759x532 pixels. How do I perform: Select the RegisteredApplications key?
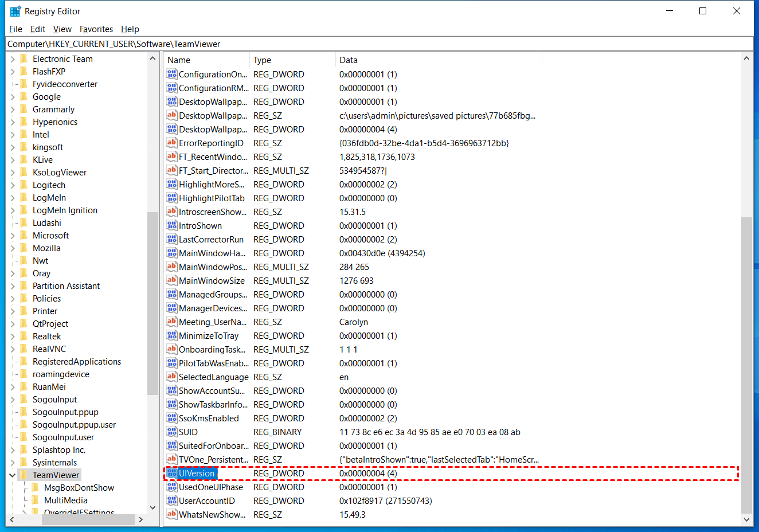click(x=77, y=362)
